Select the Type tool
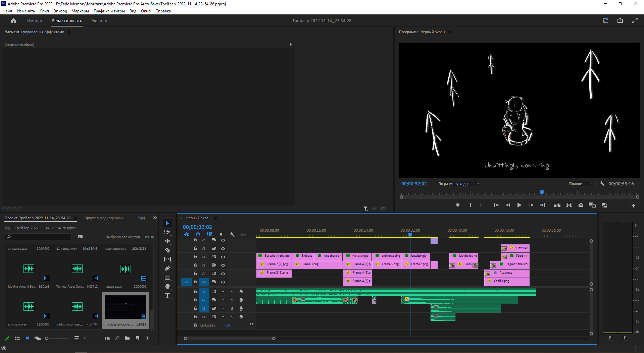The width and height of the screenshot is (644, 353). pos(167,295)
